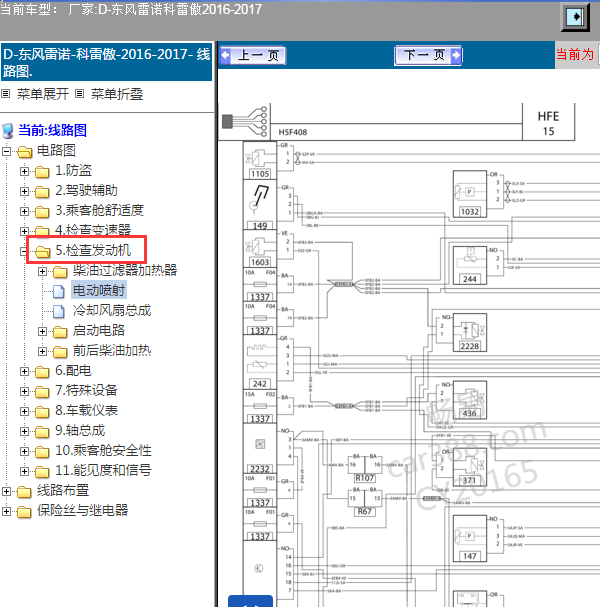Click the HFE 15 diagram header box
The image size is (600, 607).
[x=549, y=123]
